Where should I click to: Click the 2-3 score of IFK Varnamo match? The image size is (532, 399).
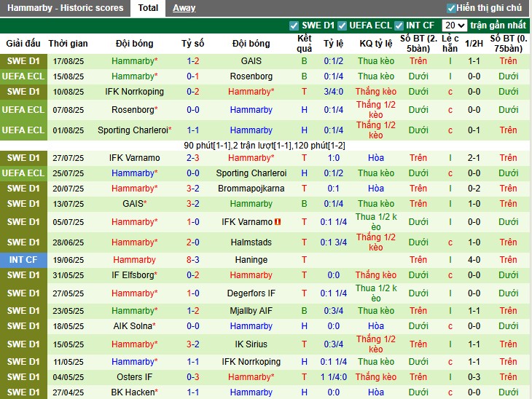coord(192,158)
